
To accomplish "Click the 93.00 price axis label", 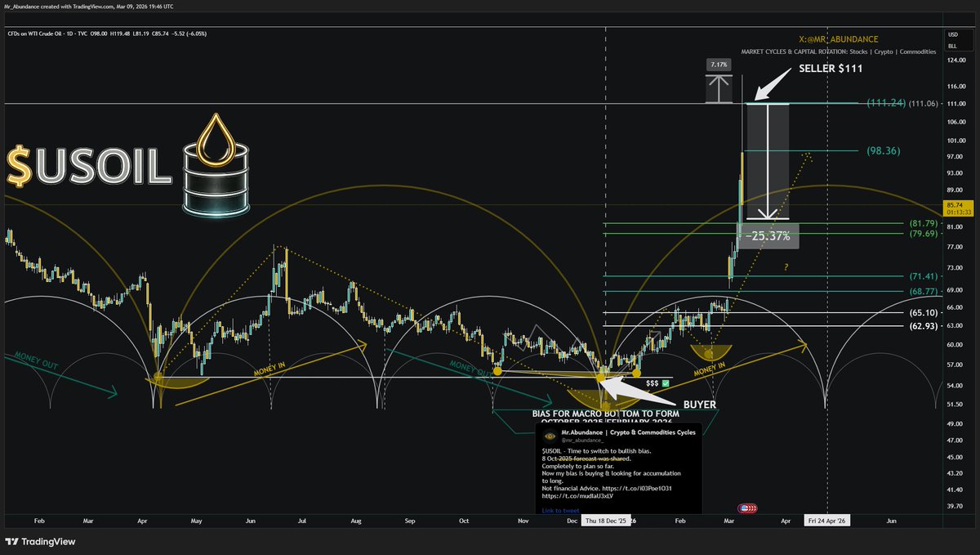I will click(955, 173).
